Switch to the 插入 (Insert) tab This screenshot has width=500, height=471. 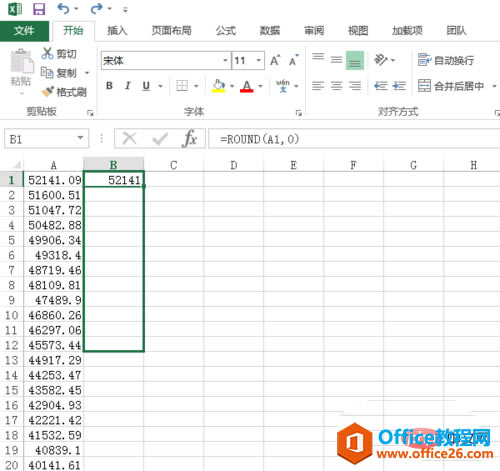point(117,31)
